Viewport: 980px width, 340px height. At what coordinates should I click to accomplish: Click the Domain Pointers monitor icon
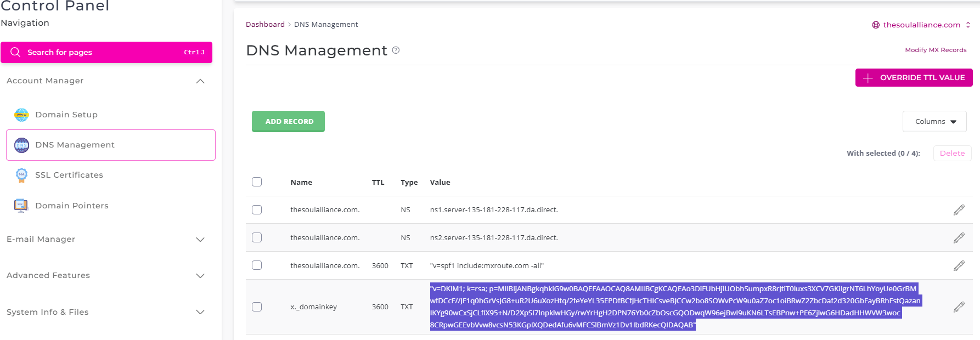21,206
